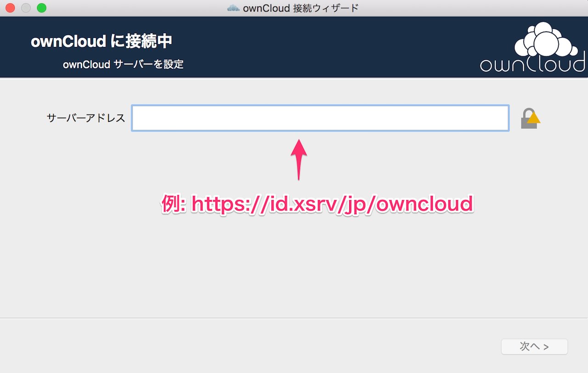Click the small cloud icon in the title bar
The height and width of the screenshot is (373, 588).
(234, 8)
